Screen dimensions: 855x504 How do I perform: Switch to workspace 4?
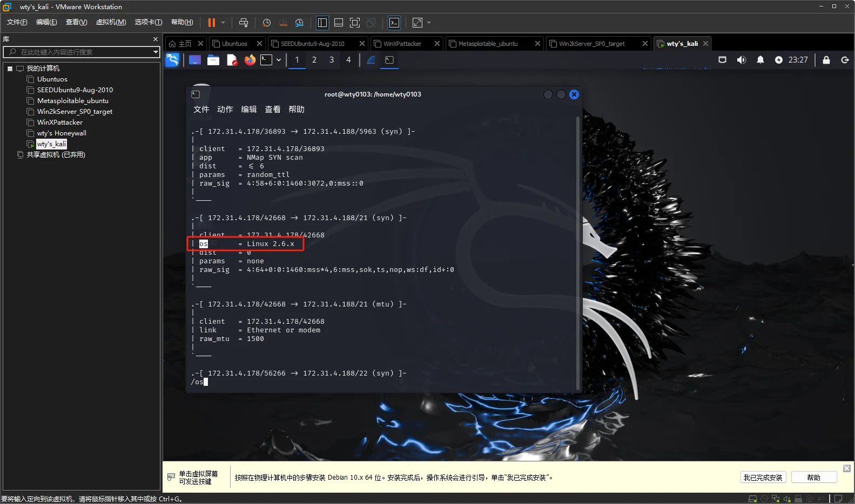tap(348, 60)
